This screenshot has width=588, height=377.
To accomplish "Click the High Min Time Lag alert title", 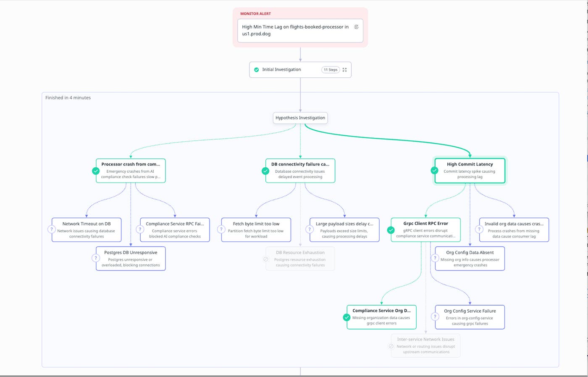I will 295,30.
